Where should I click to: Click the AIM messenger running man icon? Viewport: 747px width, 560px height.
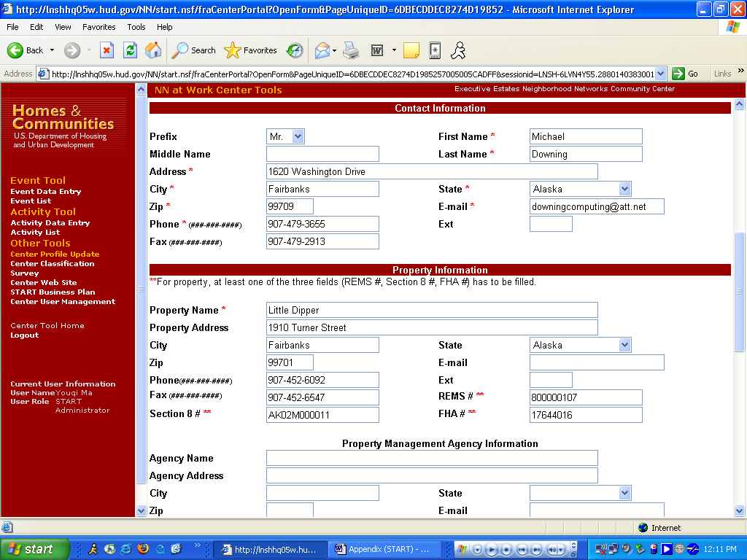click(x=457, y=50)
